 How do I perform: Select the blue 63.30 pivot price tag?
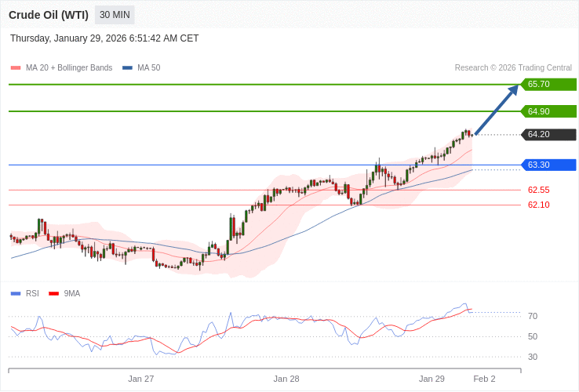tap(548, 165)
